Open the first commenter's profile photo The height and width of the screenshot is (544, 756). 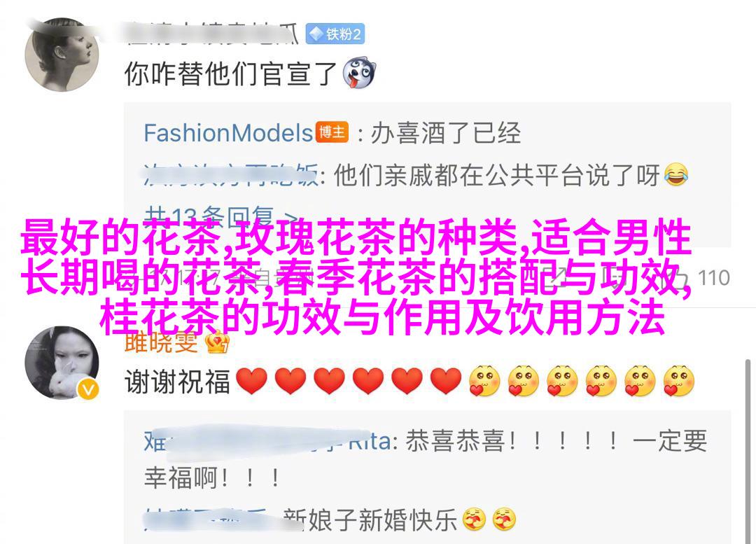pyautogui.click(x=62, y=54)
